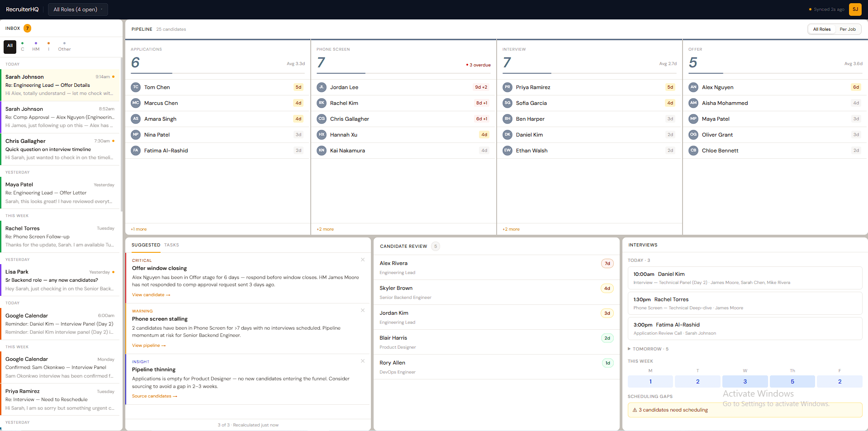The width and height of the screenshot is (868, 431).
Task: Switch pipeline view to Per Job
Action: coord(849,29)
